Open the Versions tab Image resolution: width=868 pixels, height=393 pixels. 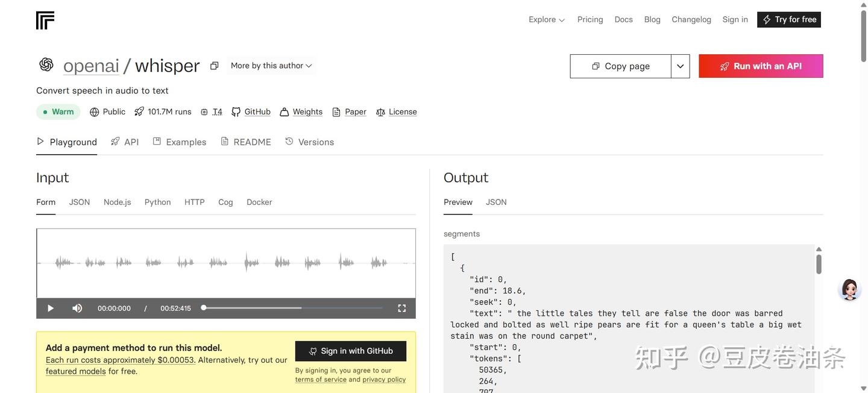(310, 142)
